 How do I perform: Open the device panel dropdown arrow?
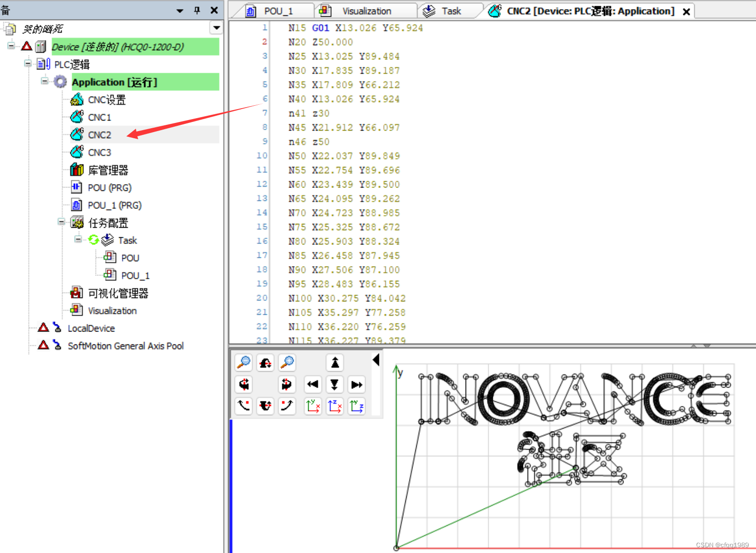(180, 10)
